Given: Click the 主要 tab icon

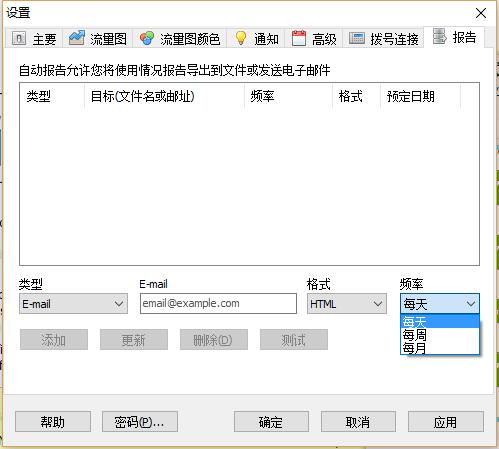Looking at the screenshot, I should tap(19, 38).
